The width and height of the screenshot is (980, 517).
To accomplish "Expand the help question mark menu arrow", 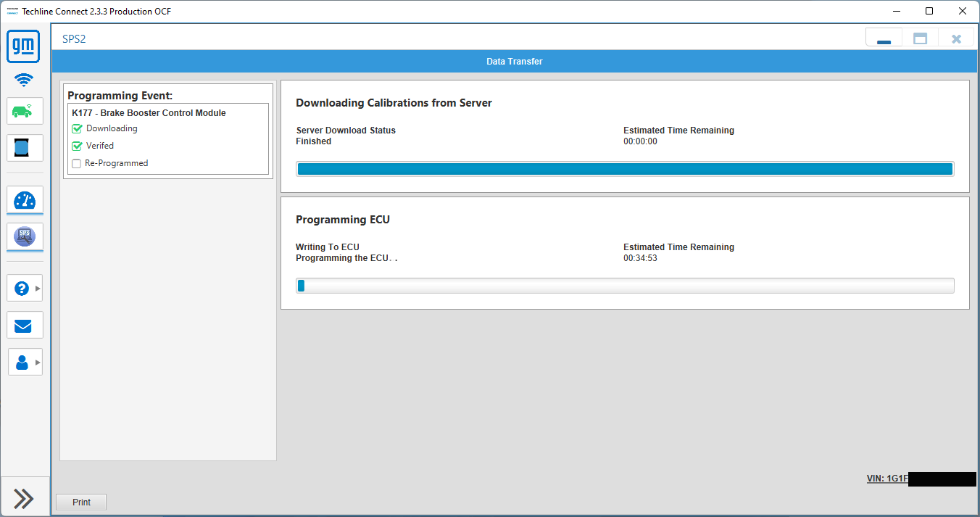I will click(x=38, y=289).
